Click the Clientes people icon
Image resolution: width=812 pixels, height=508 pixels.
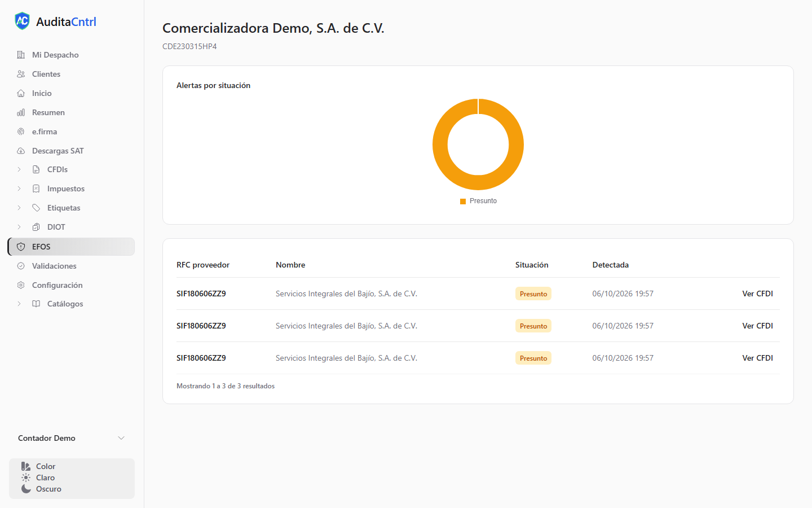(x=21, y=74)
